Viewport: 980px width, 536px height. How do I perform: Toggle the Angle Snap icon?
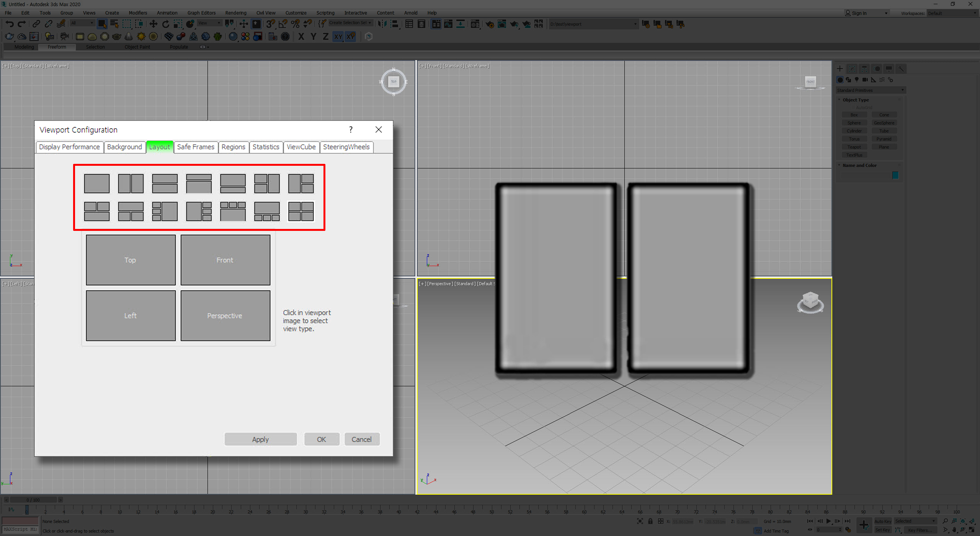[283, 24]
